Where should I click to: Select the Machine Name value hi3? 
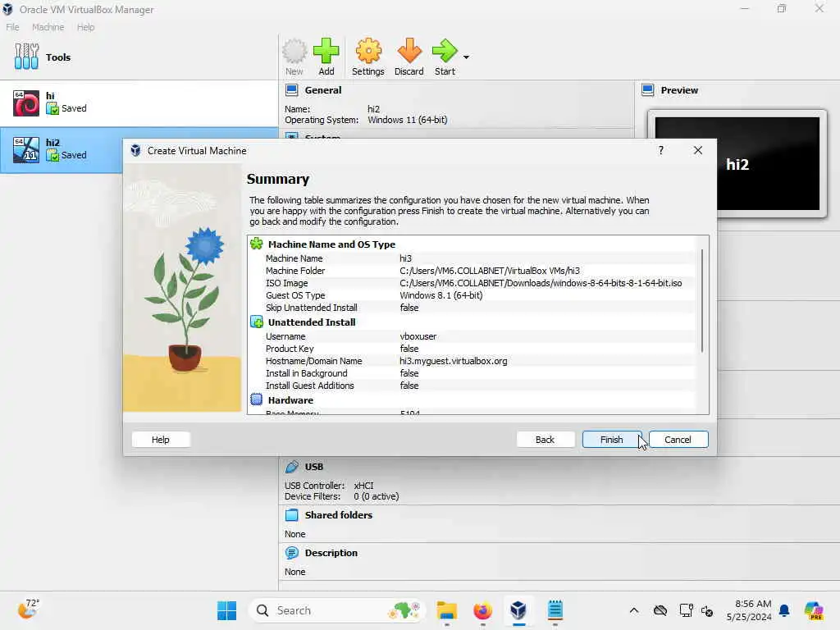click(405, 258)
